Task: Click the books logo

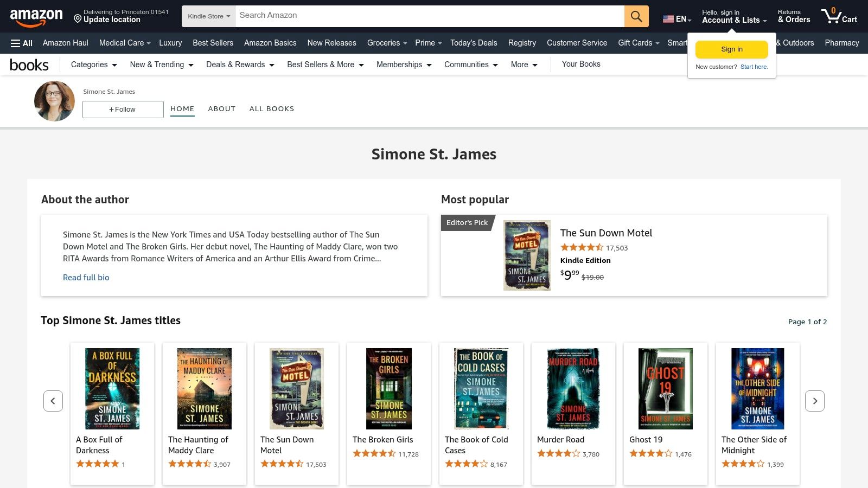Action: click(29, 65)
